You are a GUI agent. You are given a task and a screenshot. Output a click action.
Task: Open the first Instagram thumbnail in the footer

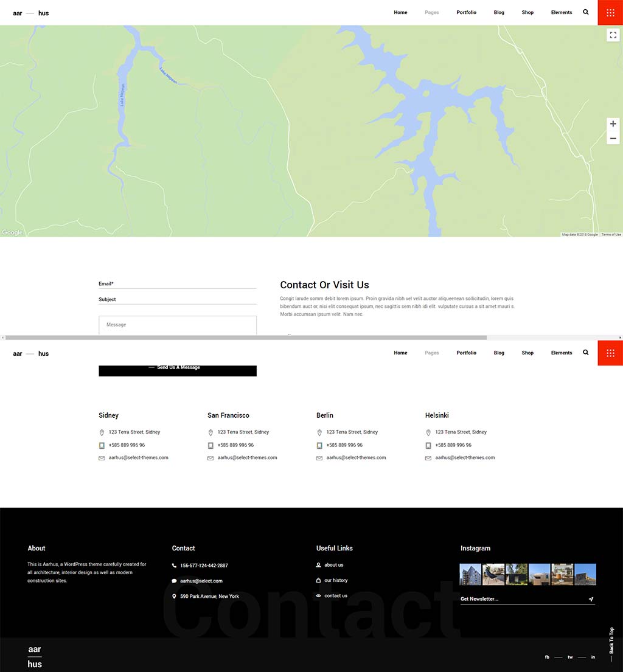pyautogui.click(x=470, y=574)
